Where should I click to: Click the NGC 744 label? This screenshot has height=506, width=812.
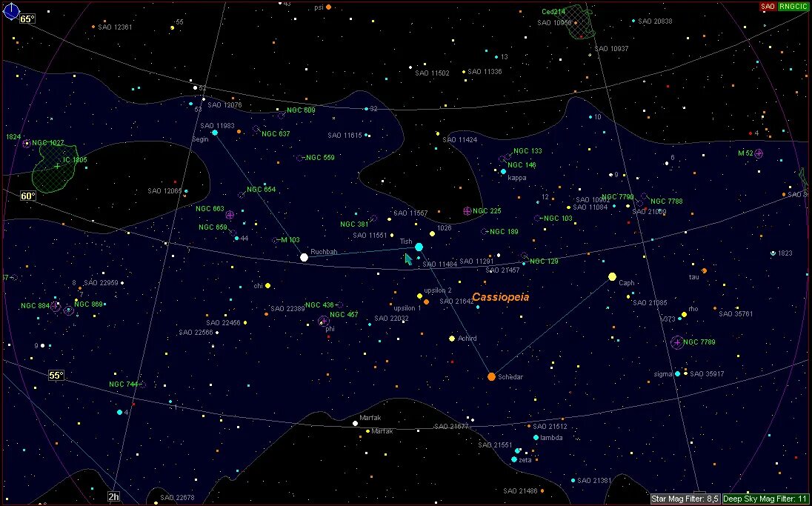tap(124, 385)
